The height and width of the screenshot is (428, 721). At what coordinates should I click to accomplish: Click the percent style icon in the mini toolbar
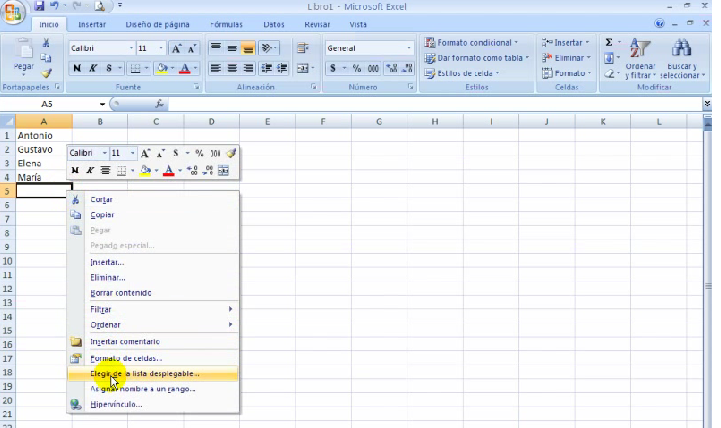pyautogui.click(x=199, y=153)
